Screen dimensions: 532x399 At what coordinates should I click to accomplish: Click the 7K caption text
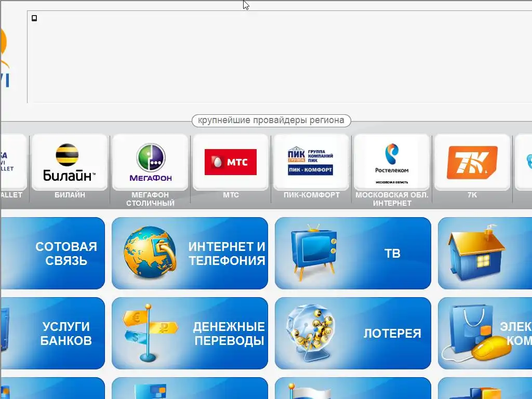click(472, 195)
